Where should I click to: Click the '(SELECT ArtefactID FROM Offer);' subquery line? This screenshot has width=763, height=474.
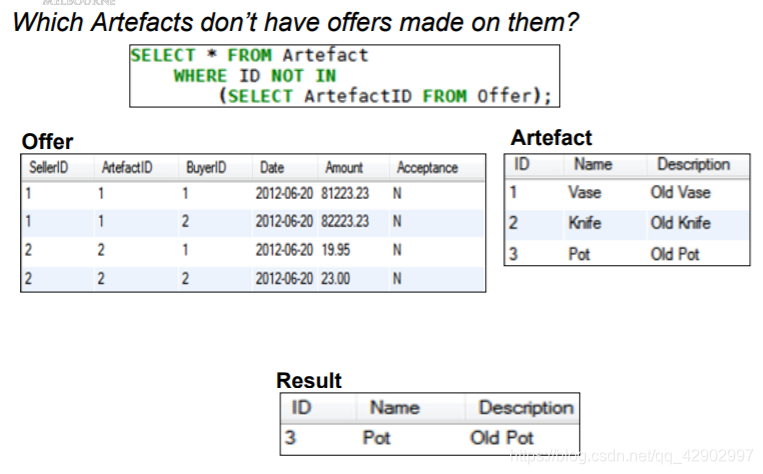(385, 95)
